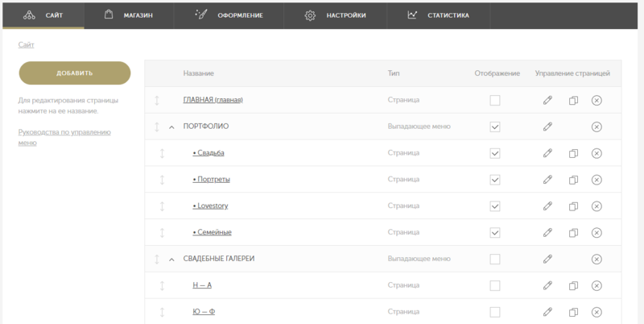Delete the Портреты page with X icon
Viewport: 644px width, 324px height.
pyautogui.click(x=597, y=180)
